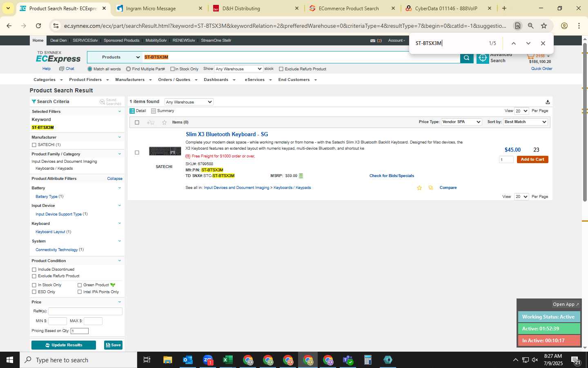
Task: Open the Price Type Vendor SPA dropdown
Action: [x=461, y=122]
